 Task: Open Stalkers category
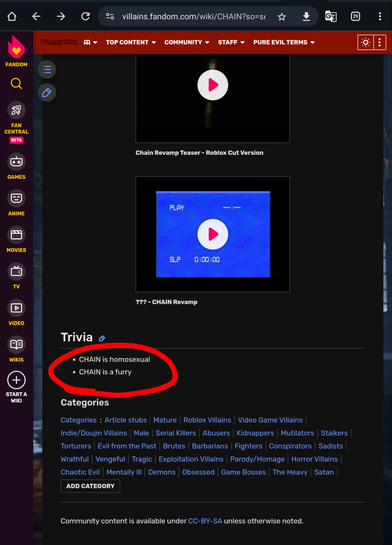(334, 433)
